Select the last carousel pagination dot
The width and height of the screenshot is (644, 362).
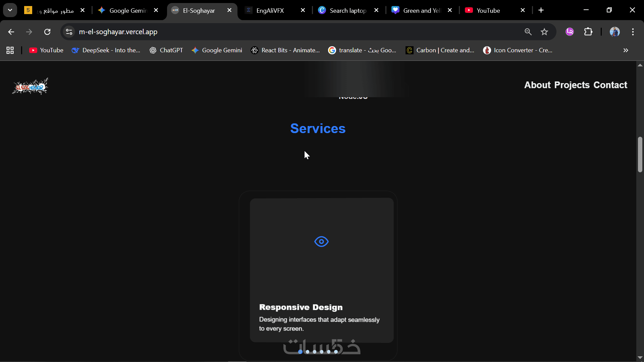tap(336, 352)
